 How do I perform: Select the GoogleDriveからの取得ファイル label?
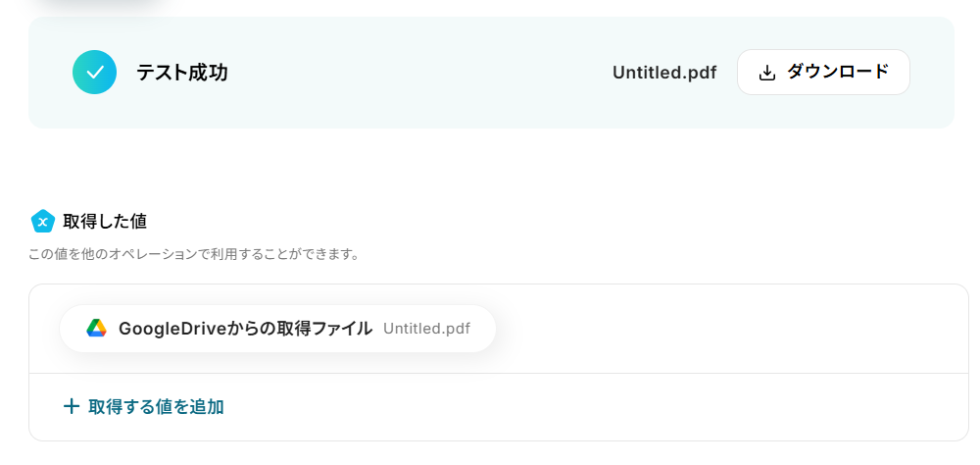click(245, 329)
